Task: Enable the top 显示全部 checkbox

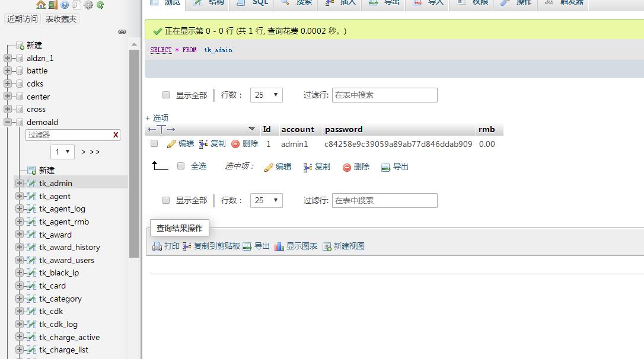Action: pyautogui.click(x=166, y=95)
